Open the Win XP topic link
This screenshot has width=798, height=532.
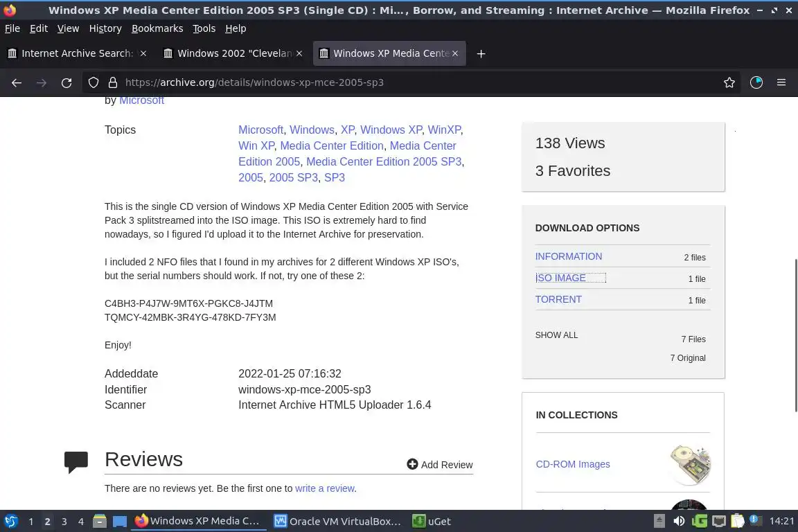[x=256, y=145]
